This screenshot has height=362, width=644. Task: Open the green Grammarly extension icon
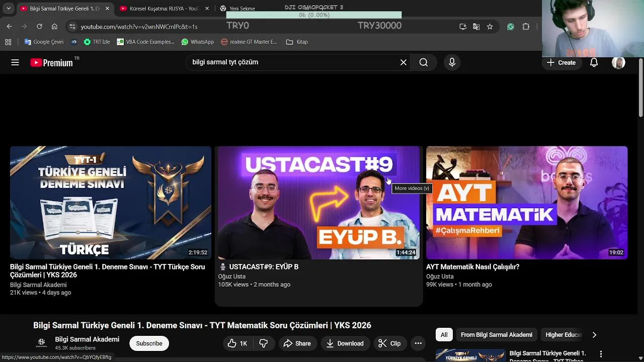[x=511, y=27]
